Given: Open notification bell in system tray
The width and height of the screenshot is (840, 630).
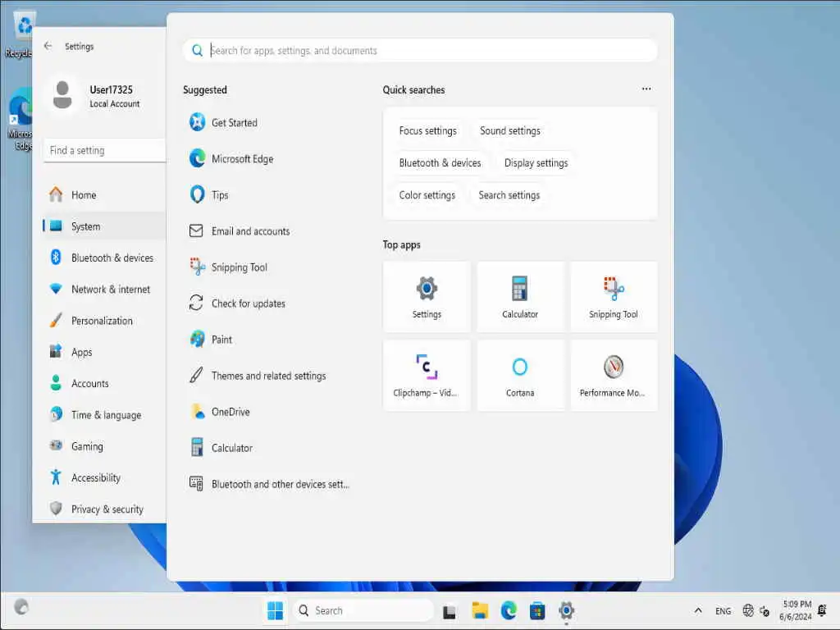Looking at the screenshot, I should pos(822,610).
